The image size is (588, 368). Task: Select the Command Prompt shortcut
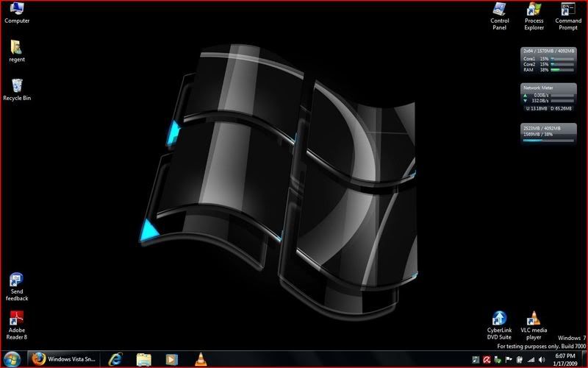pyautogui.click(x=568, y=16)
